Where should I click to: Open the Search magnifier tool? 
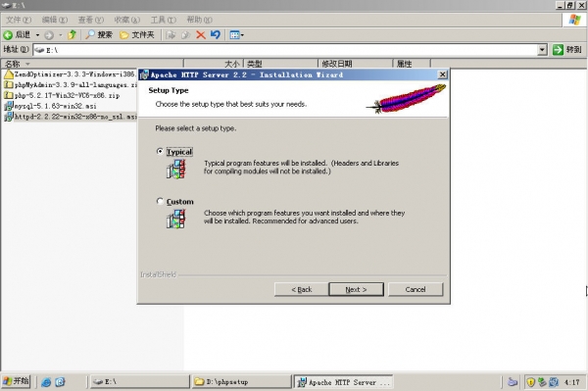click(x=90, y=35)
